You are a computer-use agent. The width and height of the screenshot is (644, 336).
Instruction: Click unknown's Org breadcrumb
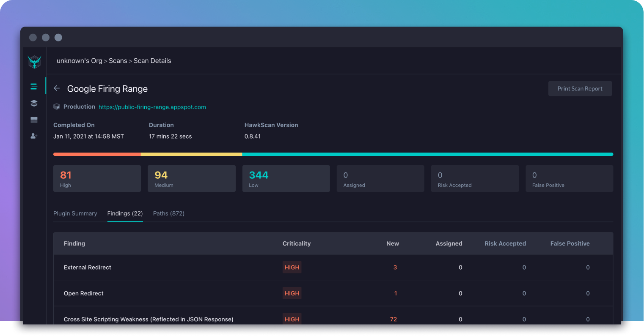[80, 61]
